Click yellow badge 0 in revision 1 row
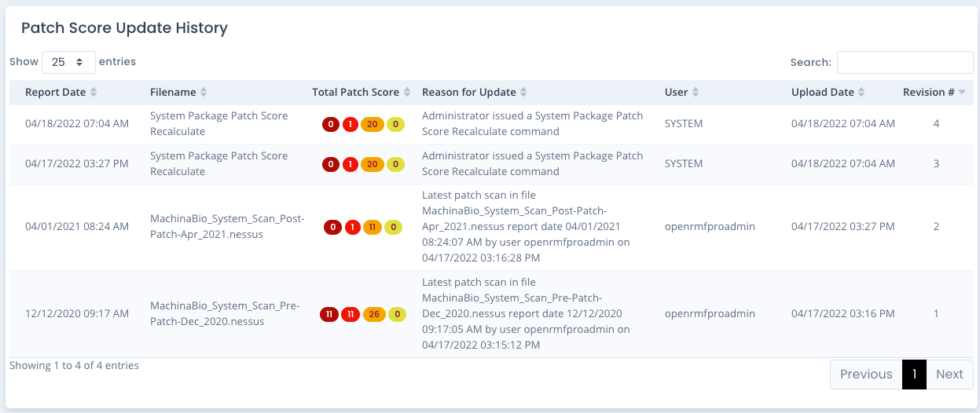 [397, 314]
